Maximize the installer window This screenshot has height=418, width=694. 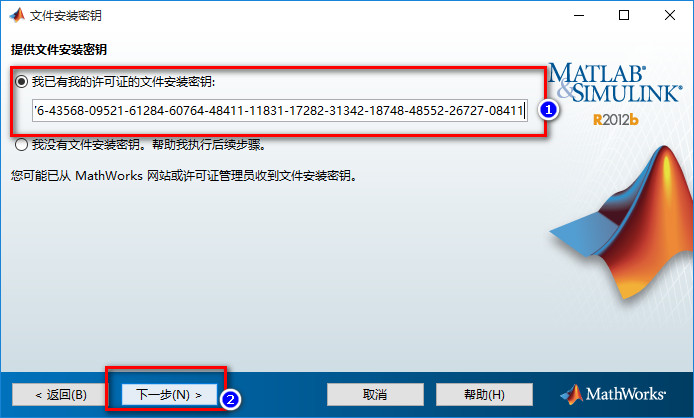pos(624,15)
